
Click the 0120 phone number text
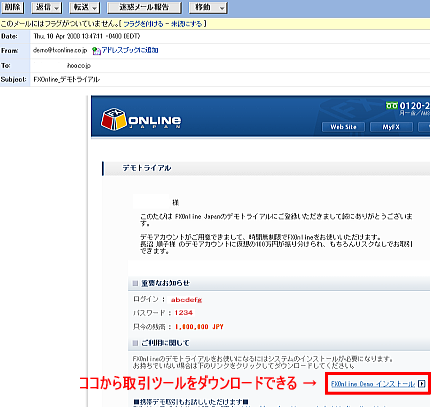pos(415,106)
